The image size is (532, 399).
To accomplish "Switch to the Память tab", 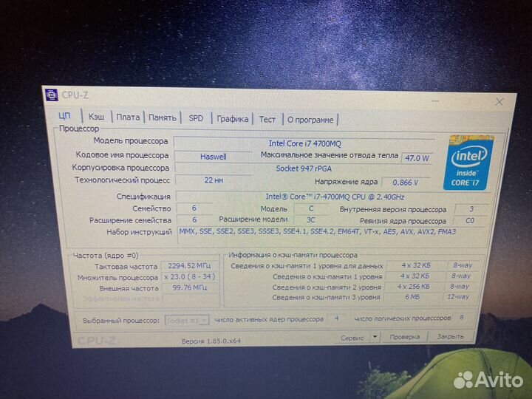I will [162, 117].
